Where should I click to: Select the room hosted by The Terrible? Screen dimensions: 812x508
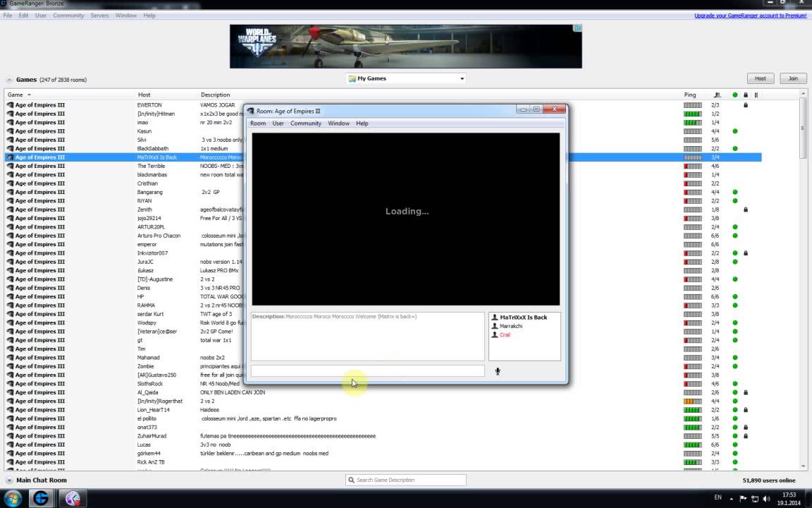(x=383, y=166)
